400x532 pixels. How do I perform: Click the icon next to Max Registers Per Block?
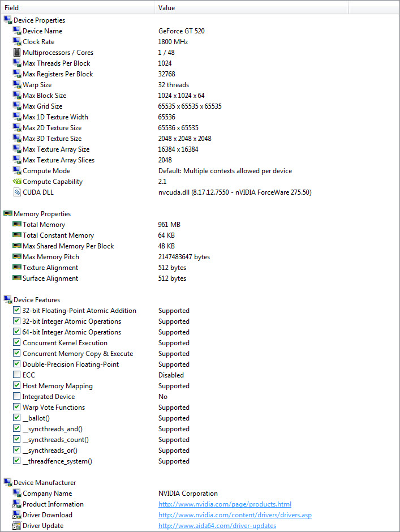(17, 74)
